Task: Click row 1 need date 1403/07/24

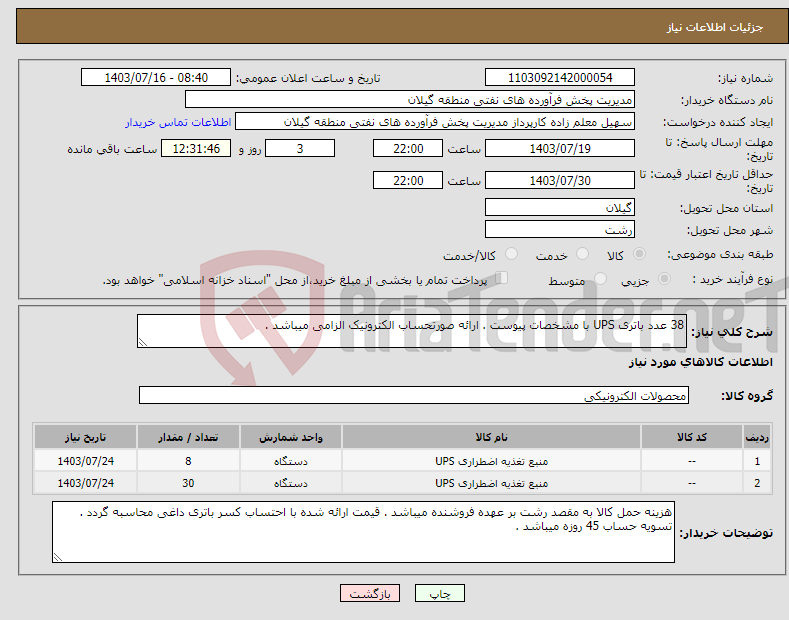Action: (86, 461)
